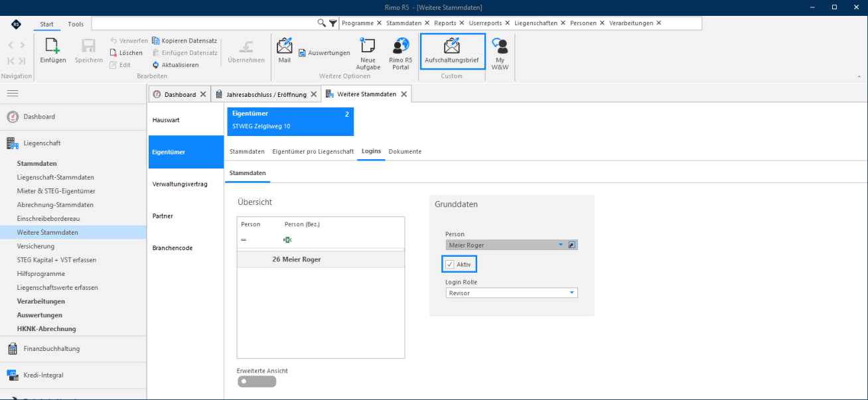Select Verwaltungsvertrag in the category list
Screen dimensions: 868x400
(186, 184)
